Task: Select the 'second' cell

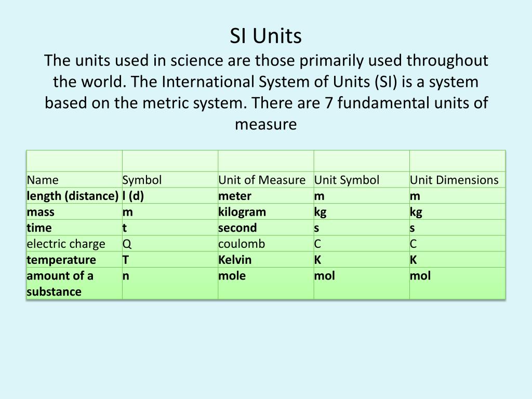Action: pyautogui.click(x=265, y=228)
